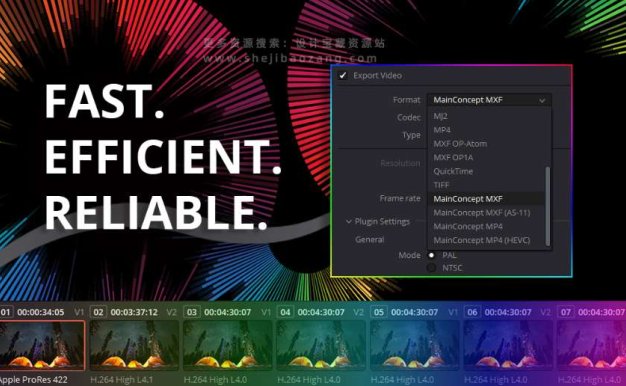Click the 06 clip number badge
The image size is (626, 386).
click(x=472, y=312)
